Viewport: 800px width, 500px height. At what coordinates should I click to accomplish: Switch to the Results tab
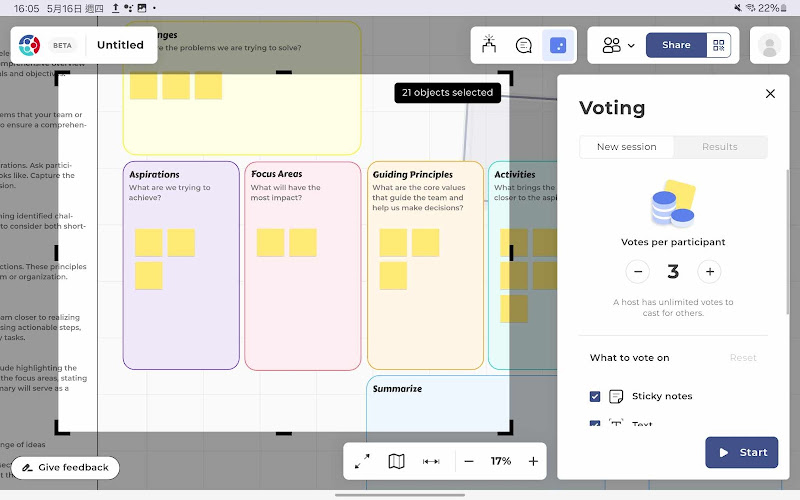coord(720,147)
